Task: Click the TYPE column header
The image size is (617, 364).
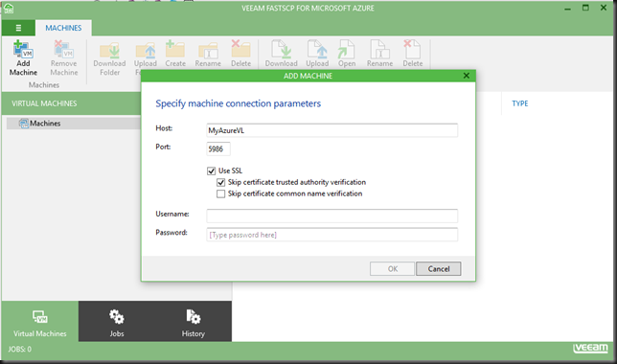Action: click(x=520, y=103)
